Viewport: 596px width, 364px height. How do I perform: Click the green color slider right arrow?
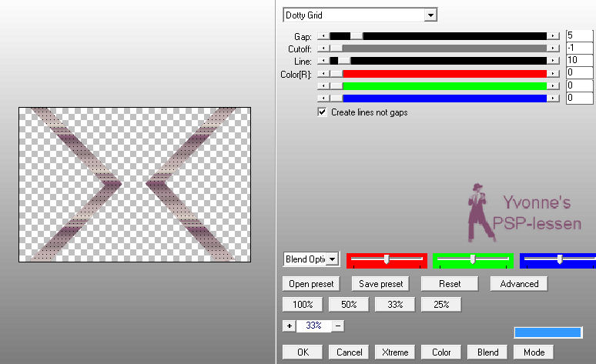[x=553, y=86]
